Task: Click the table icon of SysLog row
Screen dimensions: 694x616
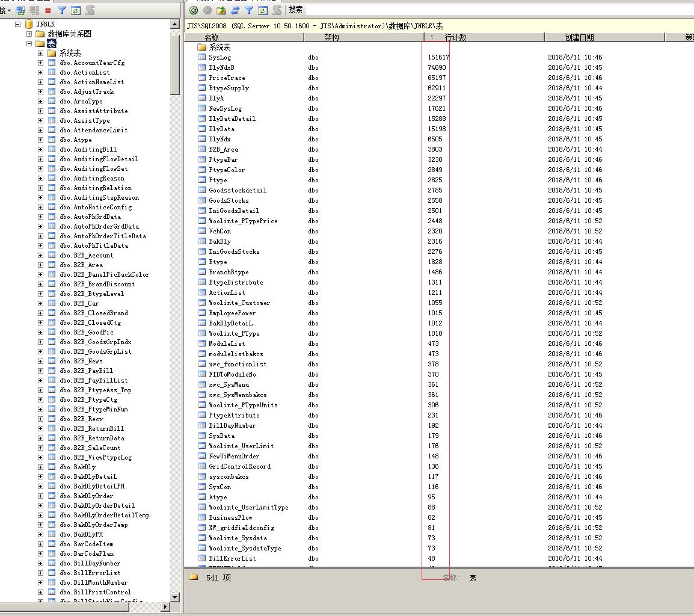Action: 202,57
